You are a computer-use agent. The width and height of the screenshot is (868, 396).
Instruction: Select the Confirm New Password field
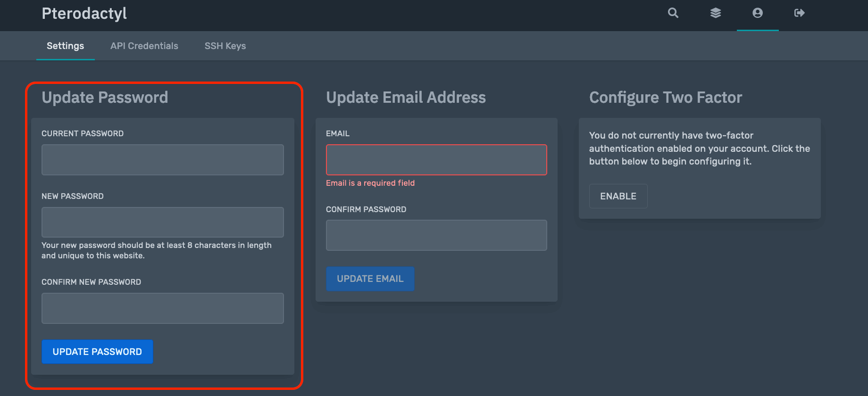tap(163, 308)
